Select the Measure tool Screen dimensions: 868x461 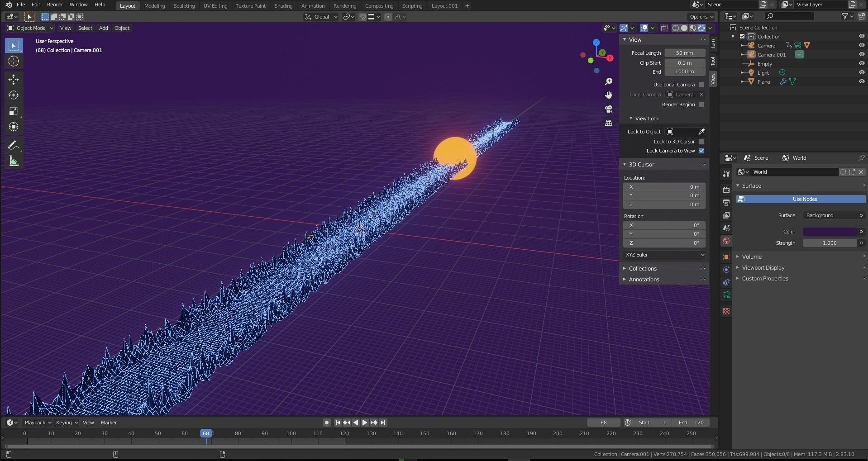(14, 161)
